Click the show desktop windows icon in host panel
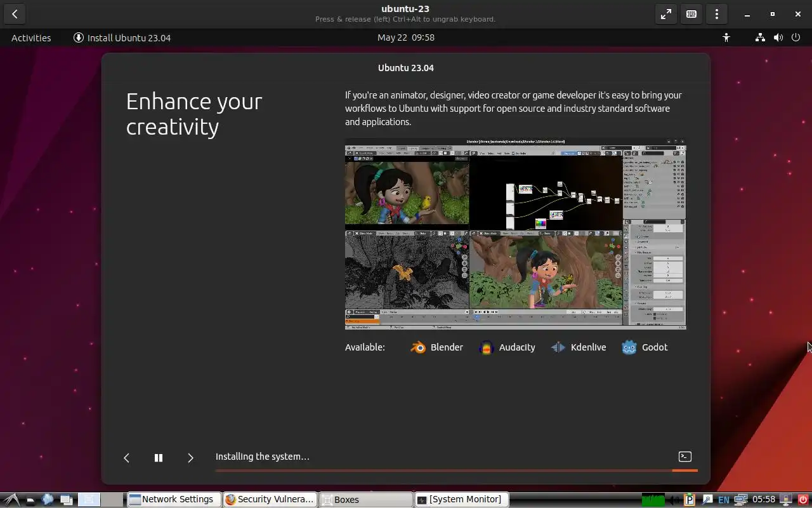812x508 pixels. [x=66, y=500]
